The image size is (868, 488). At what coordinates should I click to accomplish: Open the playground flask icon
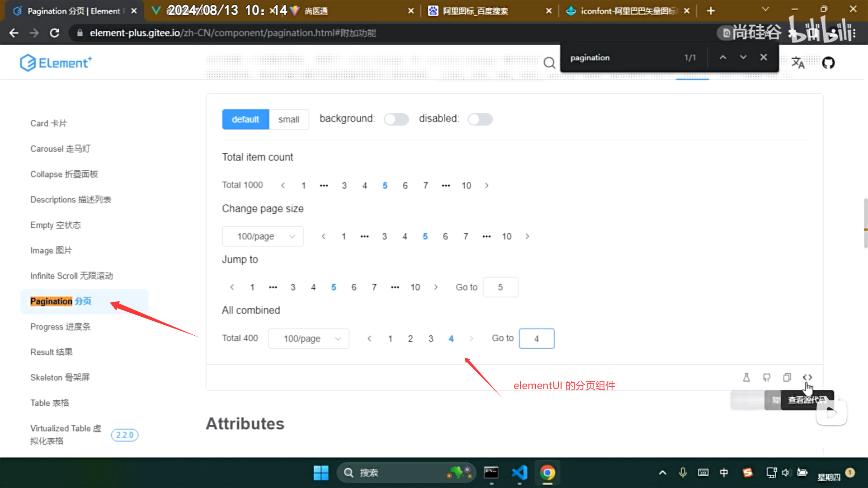pyautogui.click(x=746, y=377)
